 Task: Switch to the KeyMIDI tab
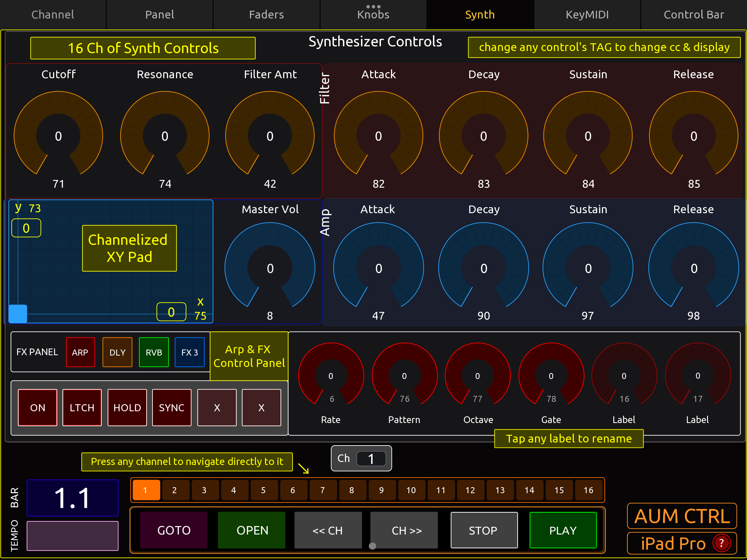click(587, 14)
